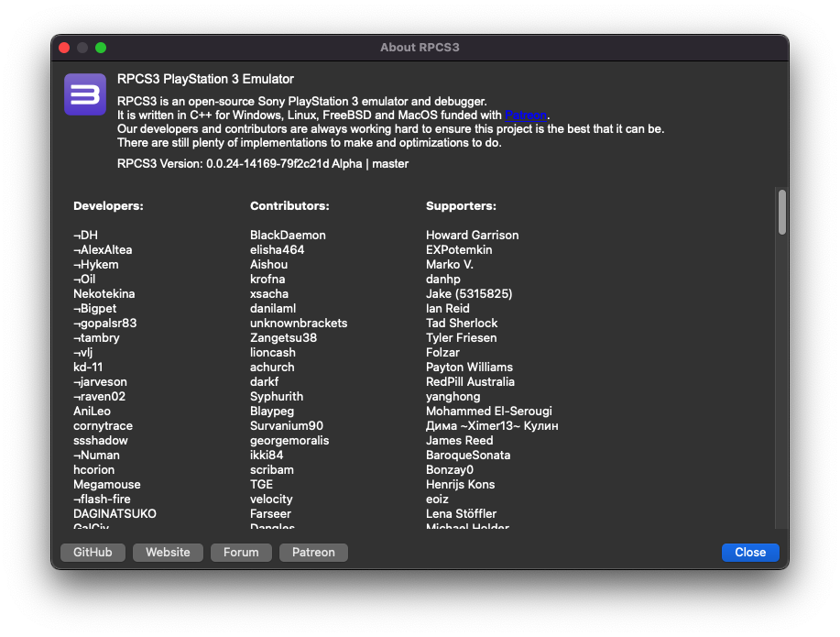Select contributor Survanium90
The image size is (840, 637).
click(x=287, y=426)
